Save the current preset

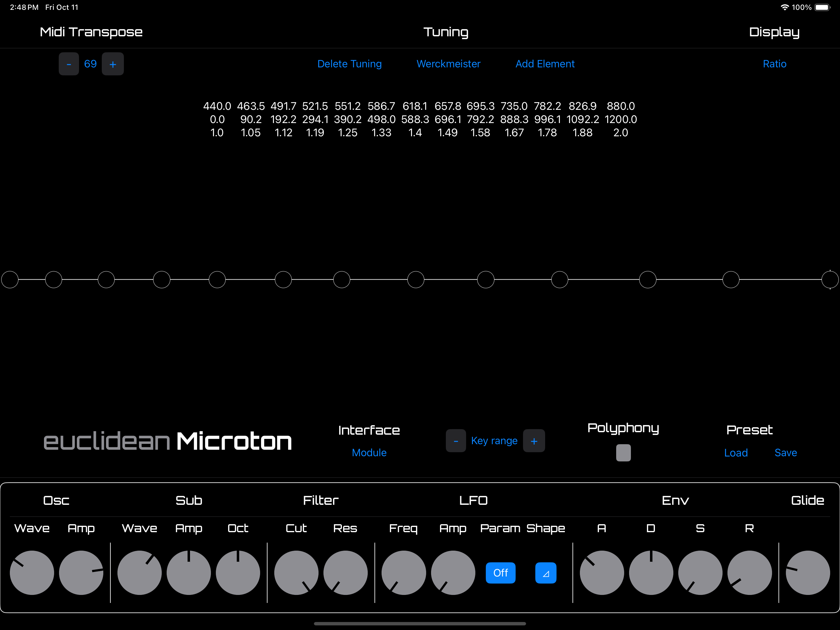click(786, 453)
